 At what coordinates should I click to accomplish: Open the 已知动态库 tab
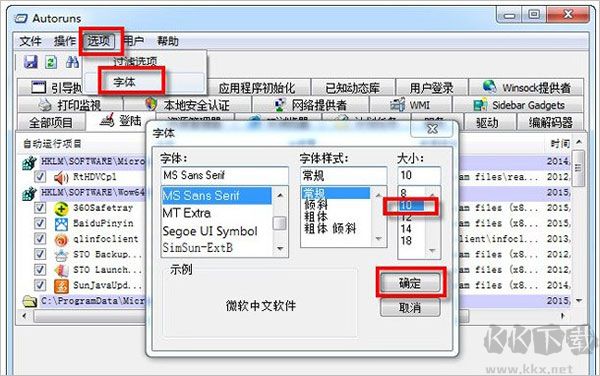pyautogui.click(x=352, y=88)
